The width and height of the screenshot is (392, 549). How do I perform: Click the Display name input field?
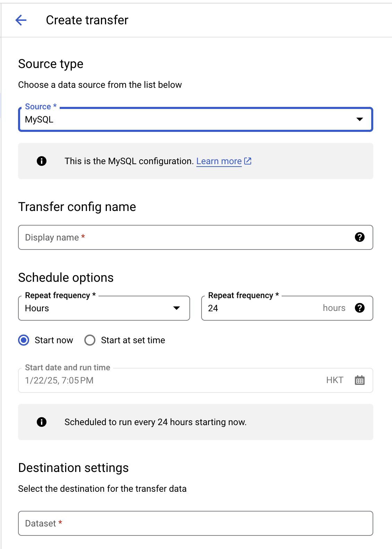pos(184,237)
